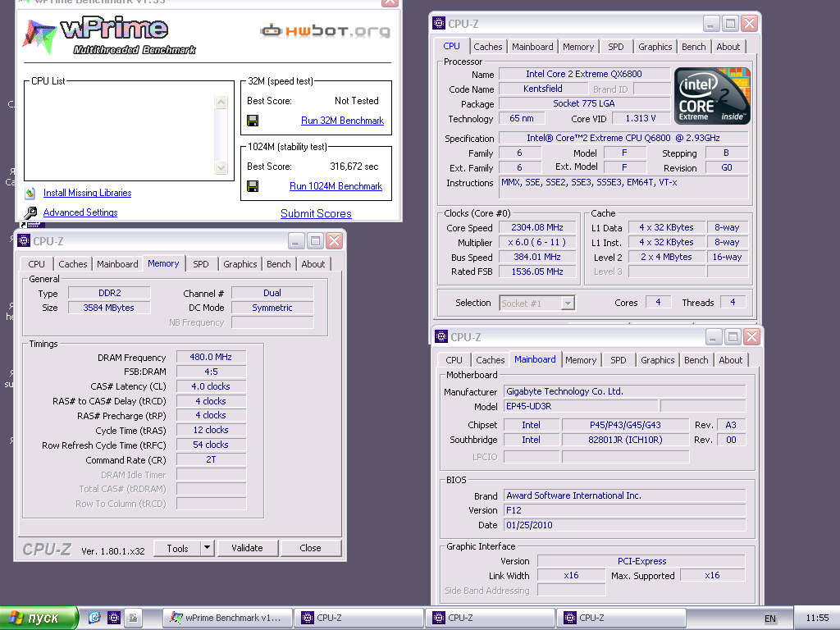Image resolution: width=840 pixels, height=630 pixels.
Task: Minimize the CPU-Z processor window
Action: [x=711, y=24]
